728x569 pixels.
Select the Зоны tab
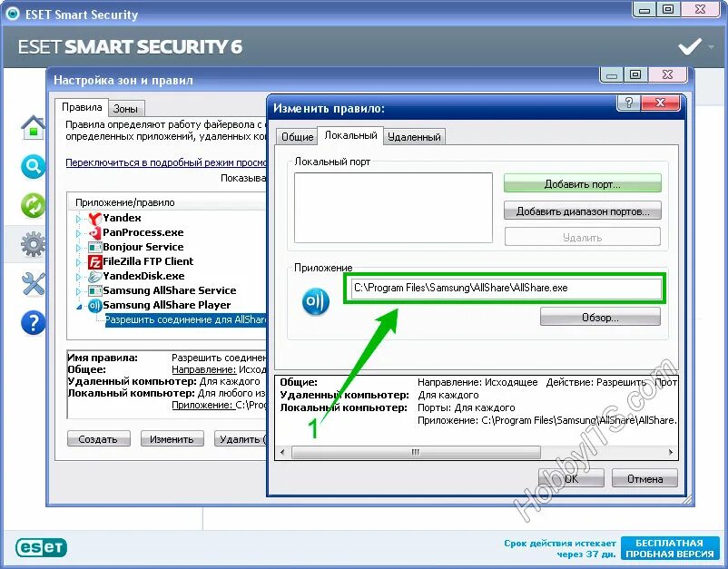click(x=126, y=109)
